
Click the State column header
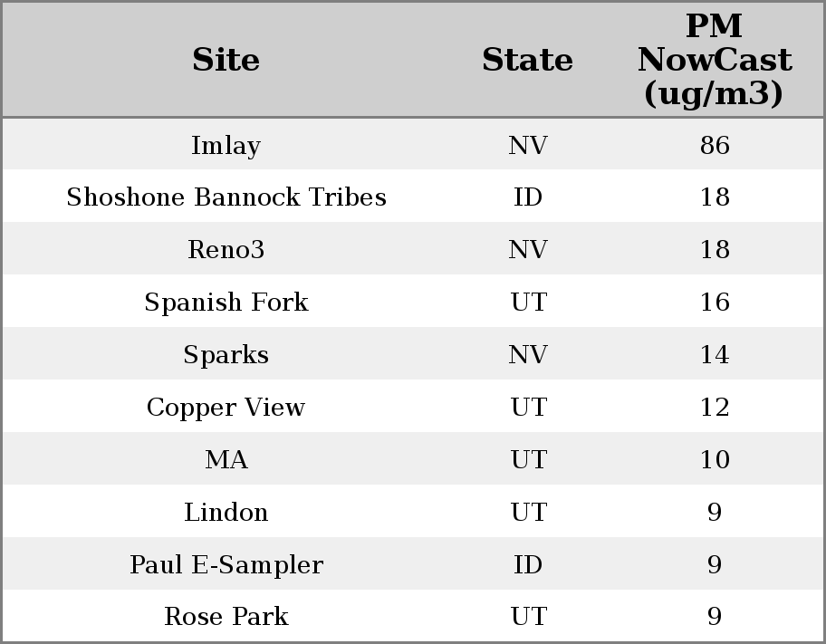(x=527, y=60)
